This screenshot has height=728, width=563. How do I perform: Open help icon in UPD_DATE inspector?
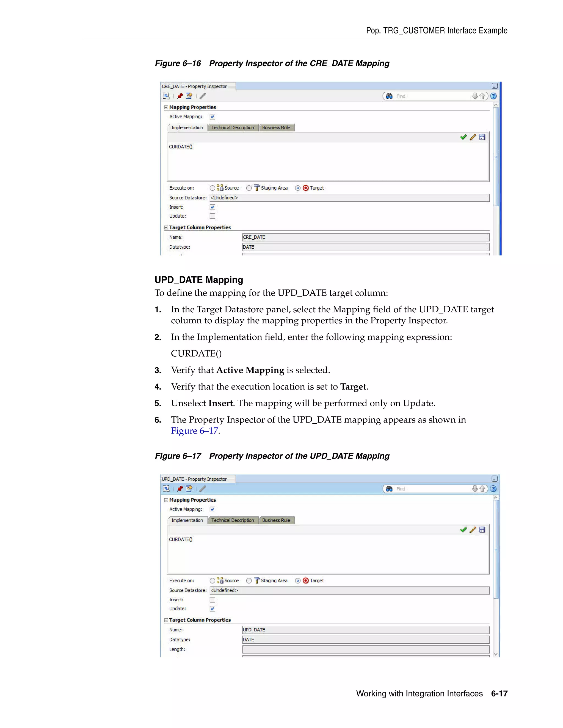[494, 489]
